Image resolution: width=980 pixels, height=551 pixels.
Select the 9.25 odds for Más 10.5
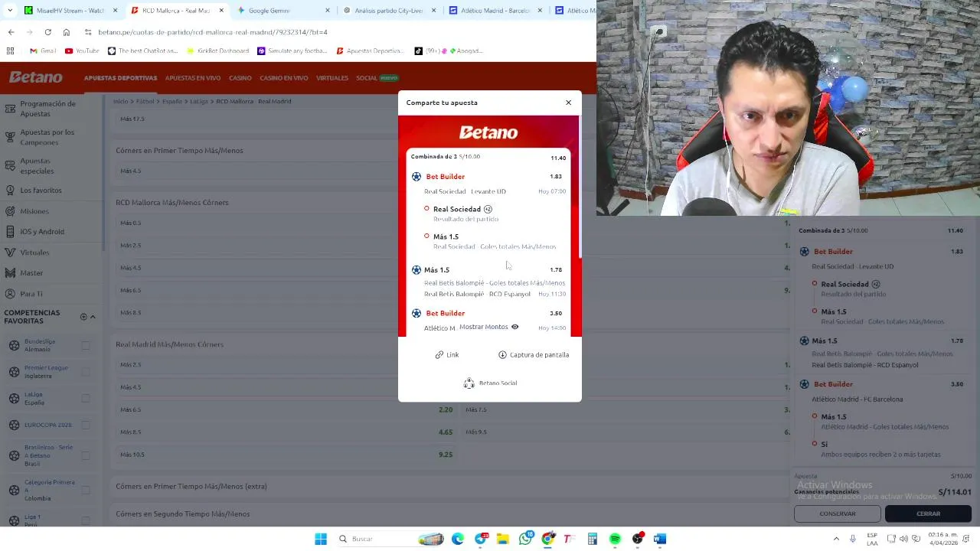pyautogui.click(x=446, y=455)
